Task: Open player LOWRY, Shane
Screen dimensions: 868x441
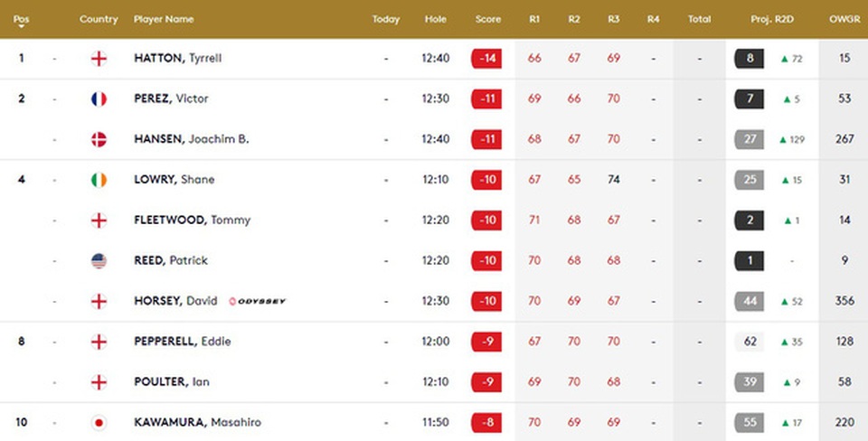Action: [x=175, y=180]
